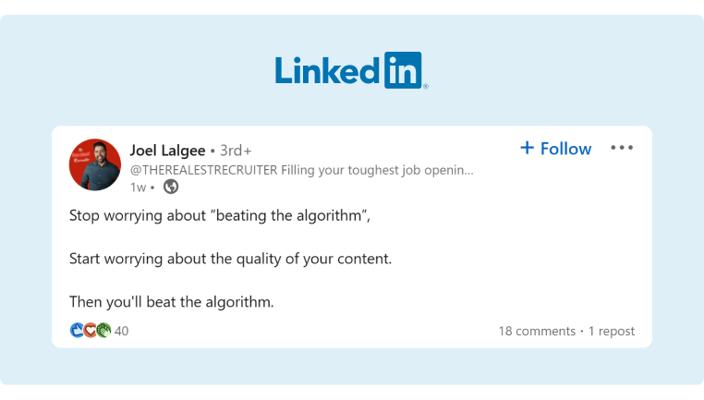Viewport: 704px width, 400px height.
Task: Click the red heart love reaction icon
Action: [x=89, y=330]
